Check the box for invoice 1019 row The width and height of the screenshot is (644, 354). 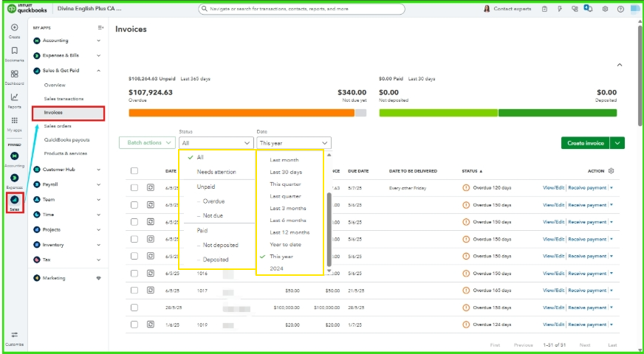click(x=134, y=324)
